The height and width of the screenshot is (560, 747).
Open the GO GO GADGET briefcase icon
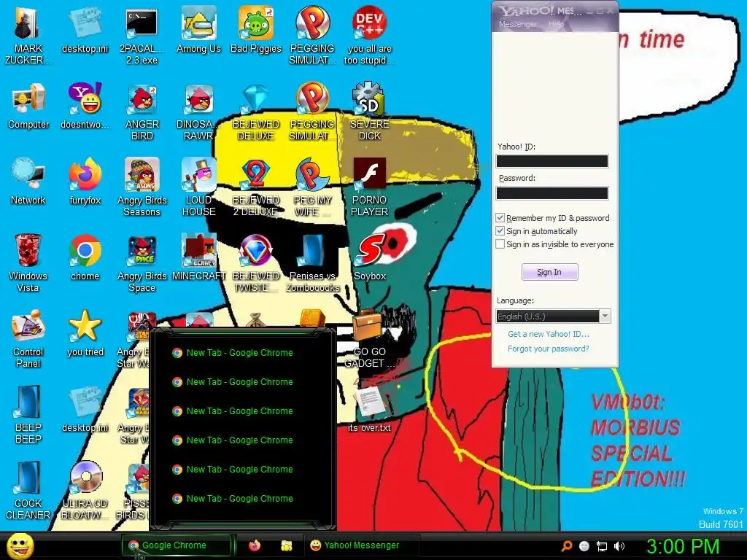(x=370, y=339)
